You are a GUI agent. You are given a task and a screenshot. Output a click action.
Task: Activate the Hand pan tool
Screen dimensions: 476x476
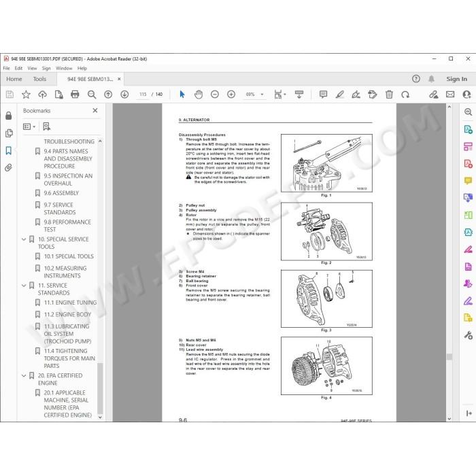click(x=199, y=95)
